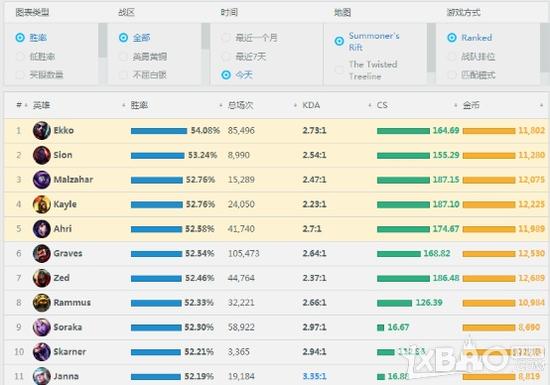The image size is (550, 385).
Task: Select the second chart type option under 胜率
Action: (x=20, y=56)
